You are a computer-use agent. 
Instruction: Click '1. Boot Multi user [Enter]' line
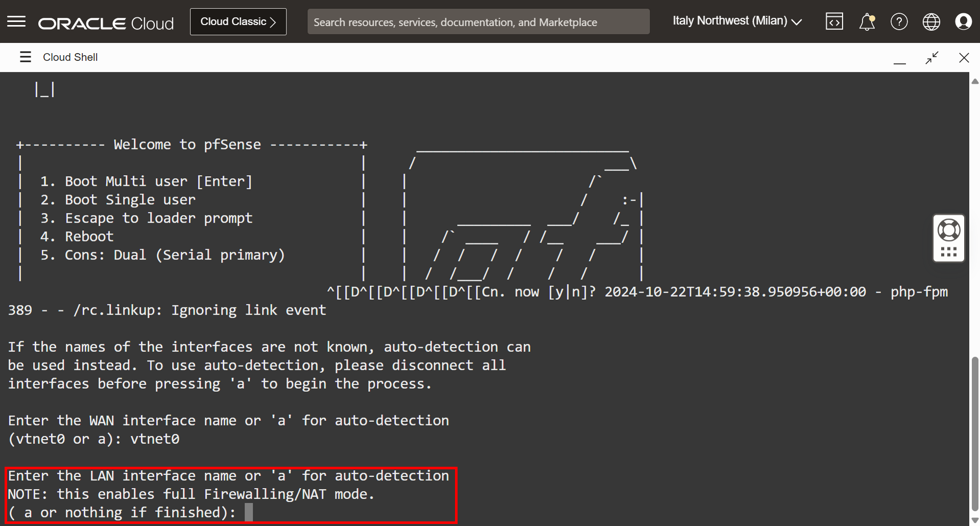click(x=147, y=181)
